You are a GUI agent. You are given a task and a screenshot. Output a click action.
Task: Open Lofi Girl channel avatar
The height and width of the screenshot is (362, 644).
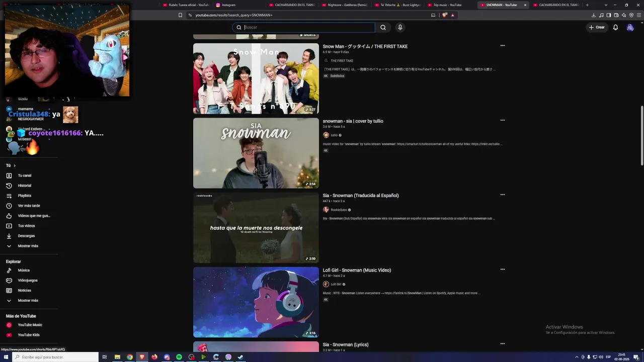click(x=326, y=284)
